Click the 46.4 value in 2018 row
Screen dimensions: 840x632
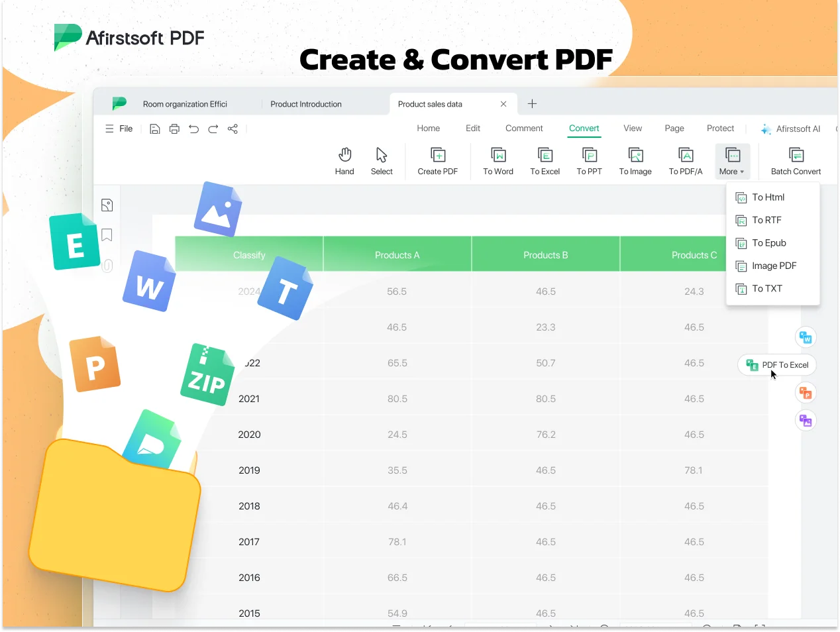tap(397, 506)
